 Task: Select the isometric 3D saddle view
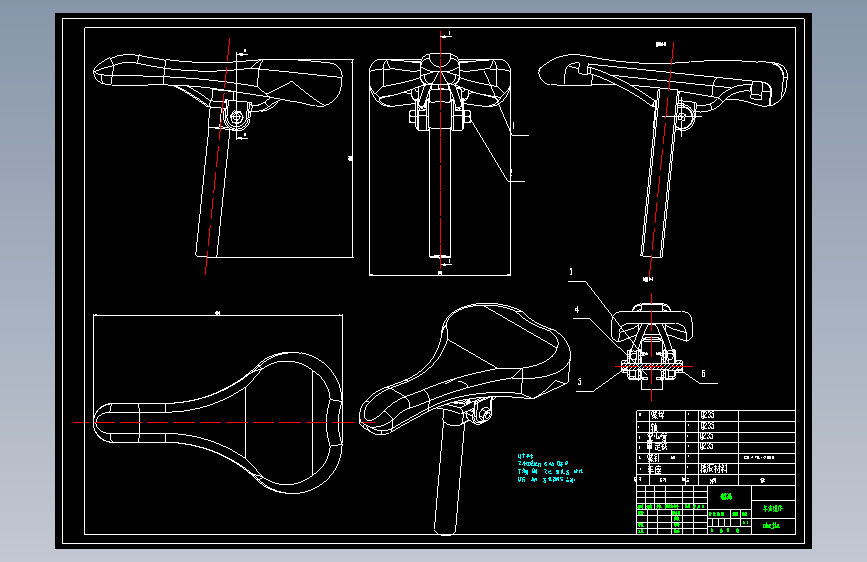click(x=464, y=419)
